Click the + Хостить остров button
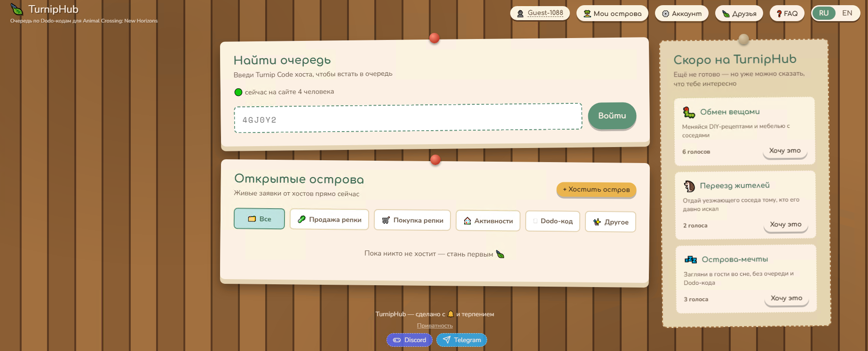 (x=596, y=189)
